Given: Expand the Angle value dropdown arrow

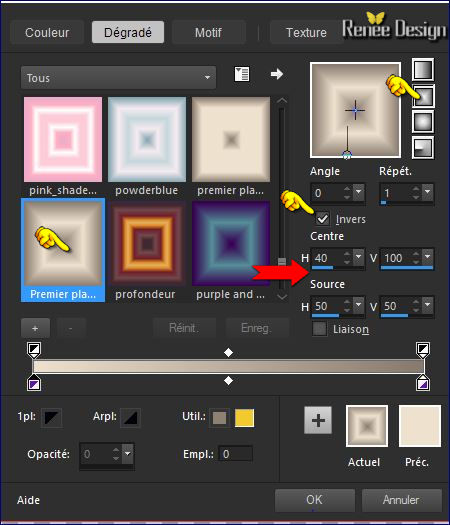Looking at the screenshot, I should 359,192.
